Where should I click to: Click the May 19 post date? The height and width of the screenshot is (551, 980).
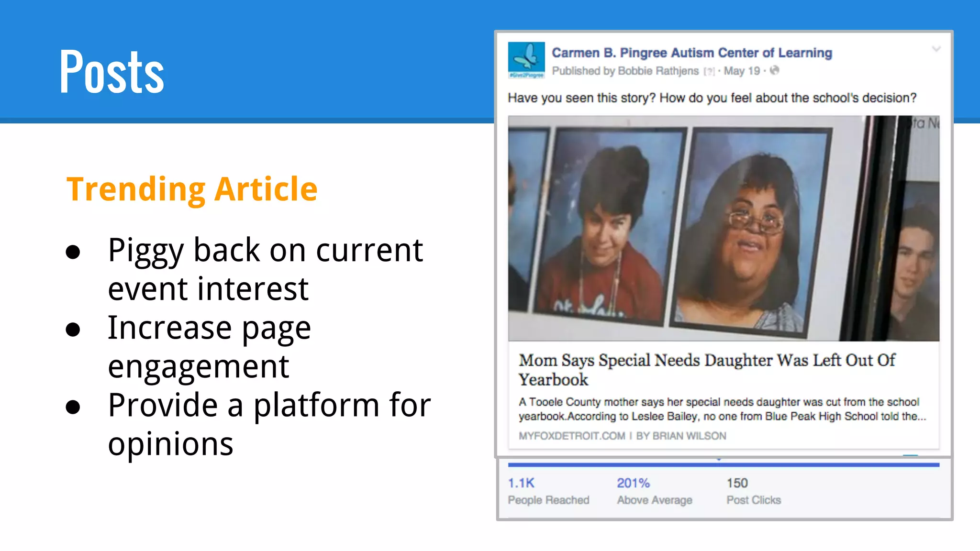tap(742, 71)
